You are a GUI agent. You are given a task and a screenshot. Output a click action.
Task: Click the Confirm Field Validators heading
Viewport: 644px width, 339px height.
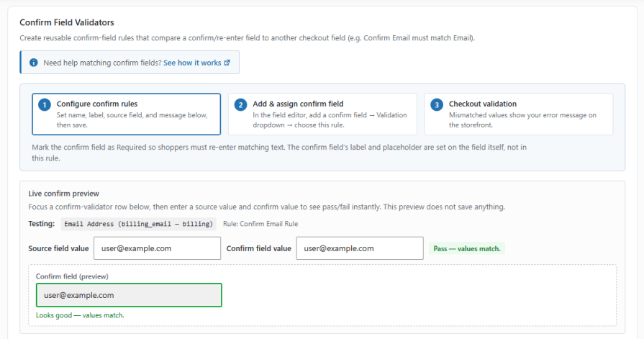(x=67, y=22)
